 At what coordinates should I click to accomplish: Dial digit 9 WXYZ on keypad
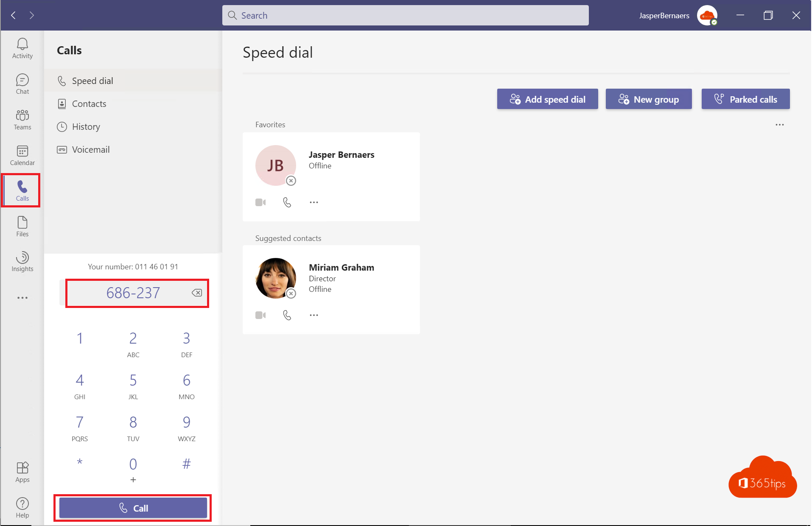pos(187,428)
